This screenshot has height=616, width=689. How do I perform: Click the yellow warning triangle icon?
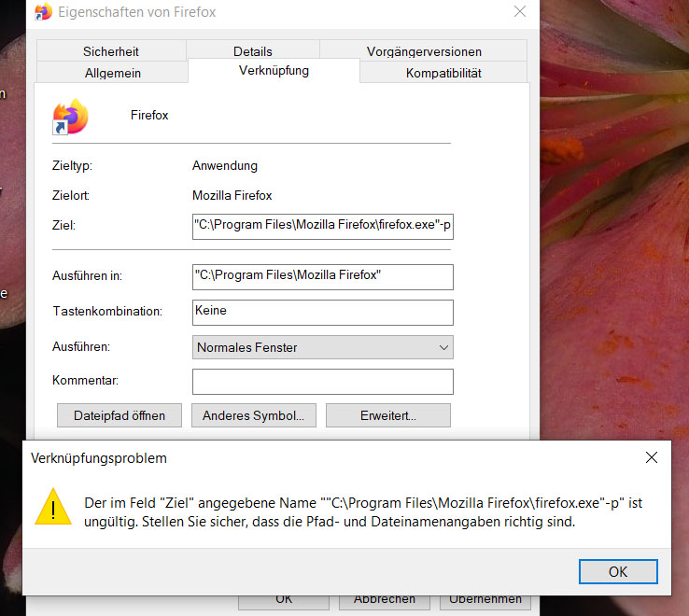pos(53,507)
